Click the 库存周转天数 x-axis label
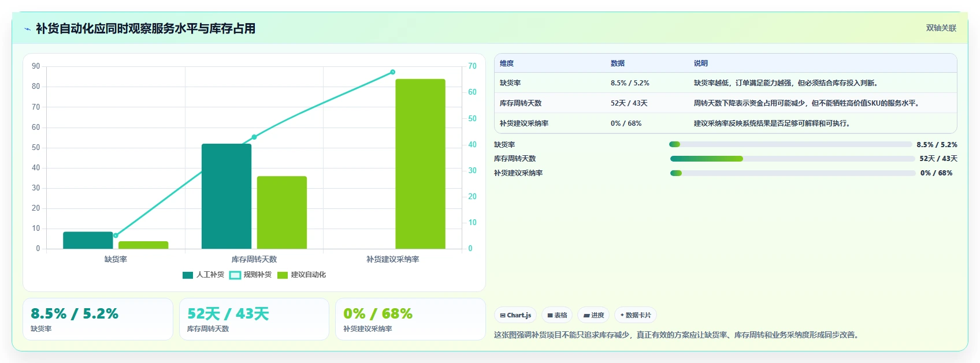980x363 pixels. (254, 260)
